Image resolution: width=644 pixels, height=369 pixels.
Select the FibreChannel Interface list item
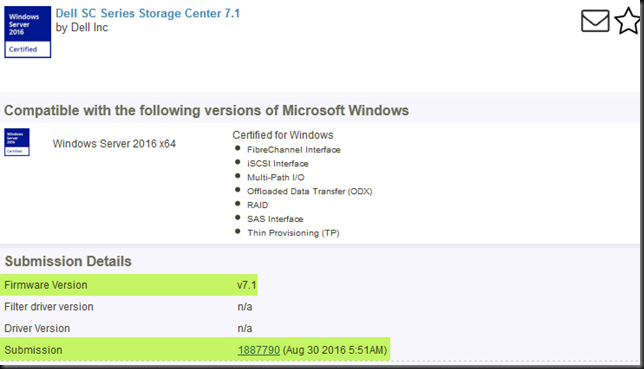point(294,150)
